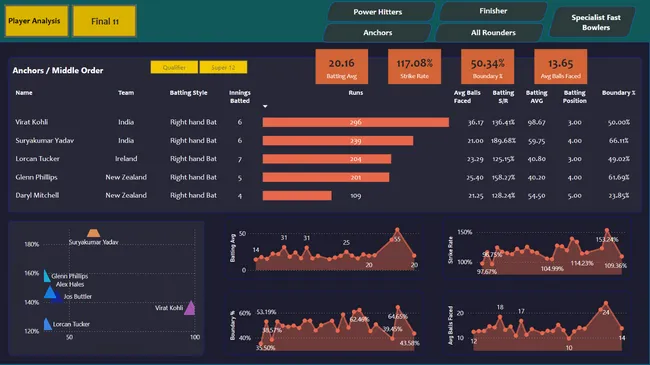Click the Avg Balls Faced column header
650x365 pixels.
[467, 97]
